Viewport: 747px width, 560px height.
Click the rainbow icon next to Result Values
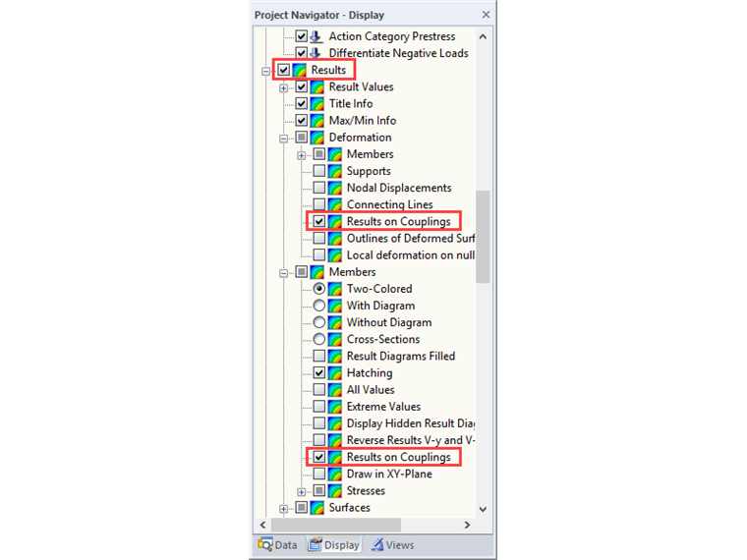[x=317, y=86]
